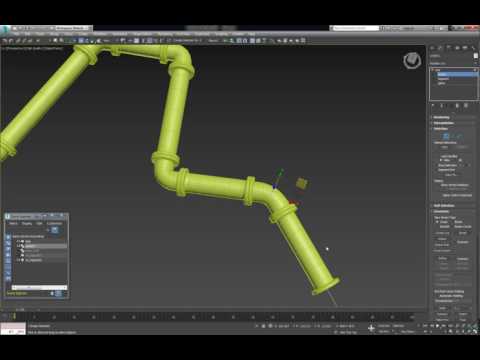Collapse the Selection rollout
Image resolution: width=480 pixels, height=360 pixels.
pyautogui.click(x=453, y=129)
